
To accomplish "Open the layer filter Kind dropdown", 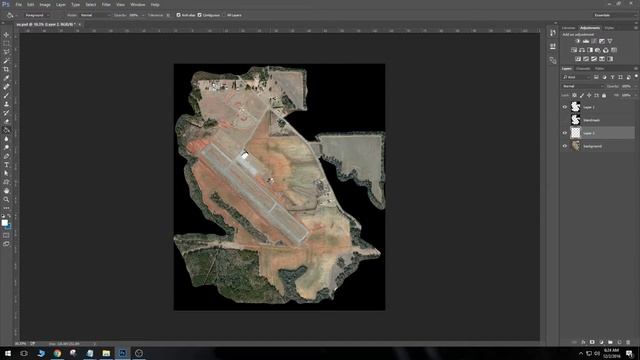I will [576, 77].
